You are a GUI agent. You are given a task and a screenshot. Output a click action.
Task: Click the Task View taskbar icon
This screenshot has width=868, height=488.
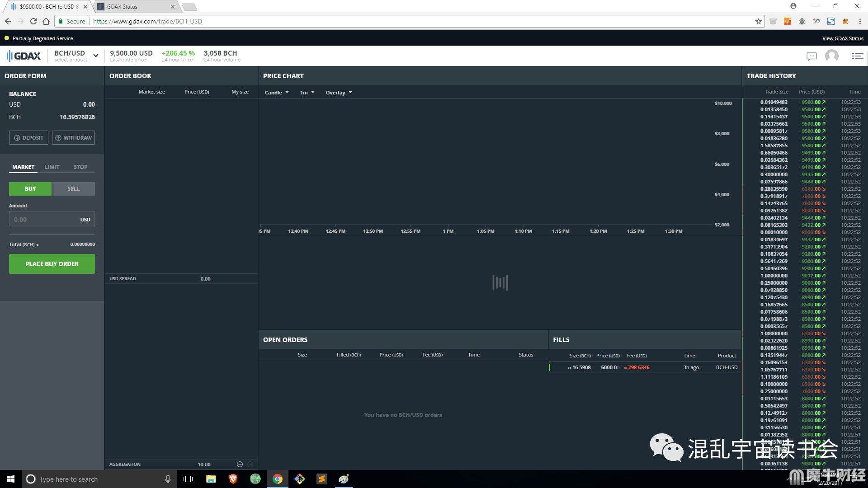(x=188, y=479)
